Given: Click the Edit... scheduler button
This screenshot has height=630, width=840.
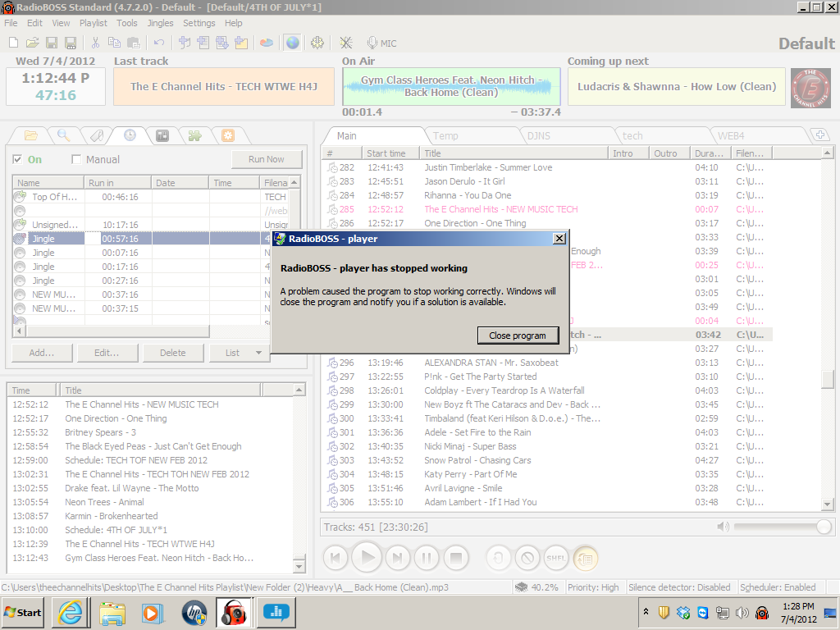Looking at the screenshot, I should 107,353.
